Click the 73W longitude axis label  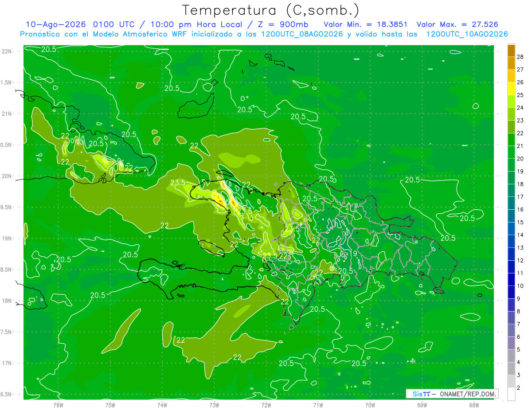pos(214,405)
